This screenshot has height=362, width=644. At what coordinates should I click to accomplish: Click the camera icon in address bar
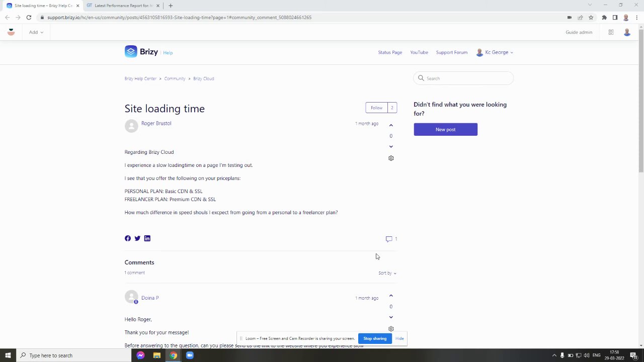point(570,17)
